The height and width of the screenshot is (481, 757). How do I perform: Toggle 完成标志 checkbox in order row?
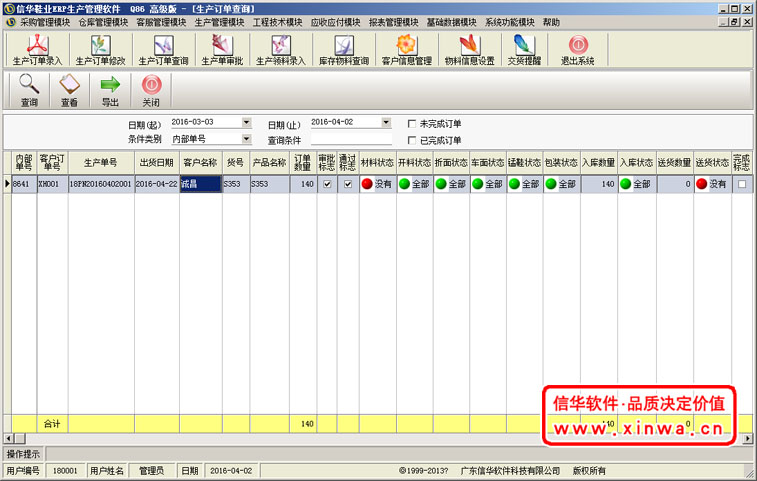point(741,184)
